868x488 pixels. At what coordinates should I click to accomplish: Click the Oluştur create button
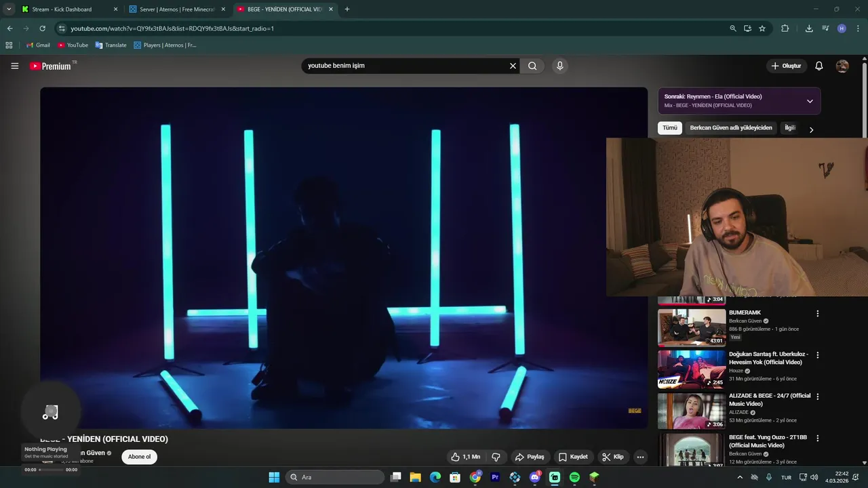pyautogui.click(x=787, y=66)
